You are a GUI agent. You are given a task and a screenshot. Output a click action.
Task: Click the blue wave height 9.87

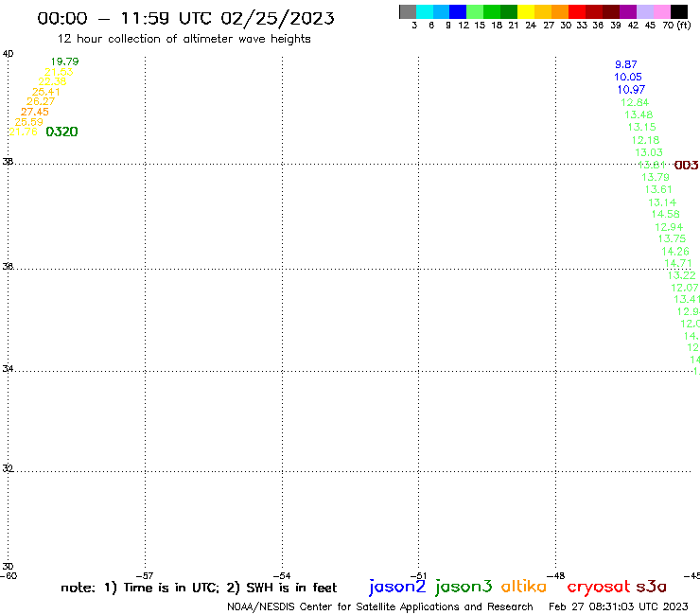point(626,64)
